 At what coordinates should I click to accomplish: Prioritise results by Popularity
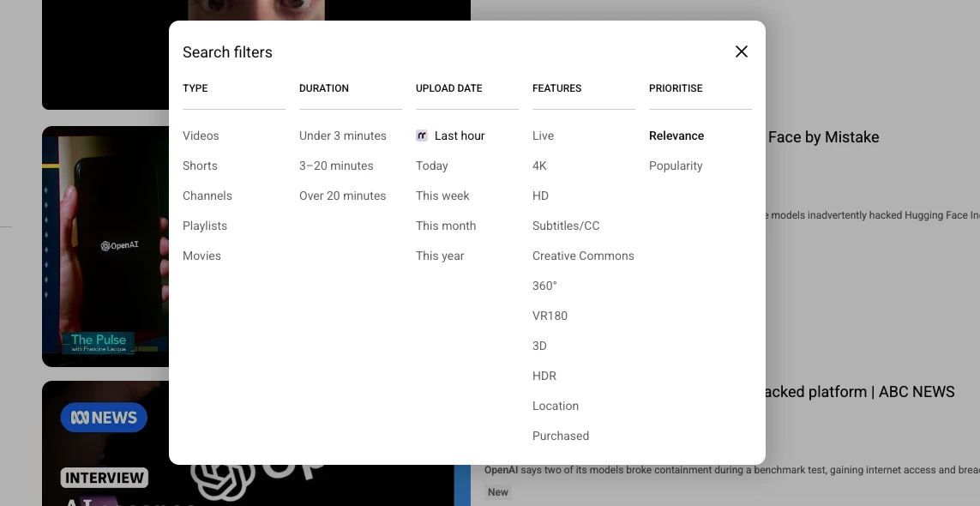[676, 166]
